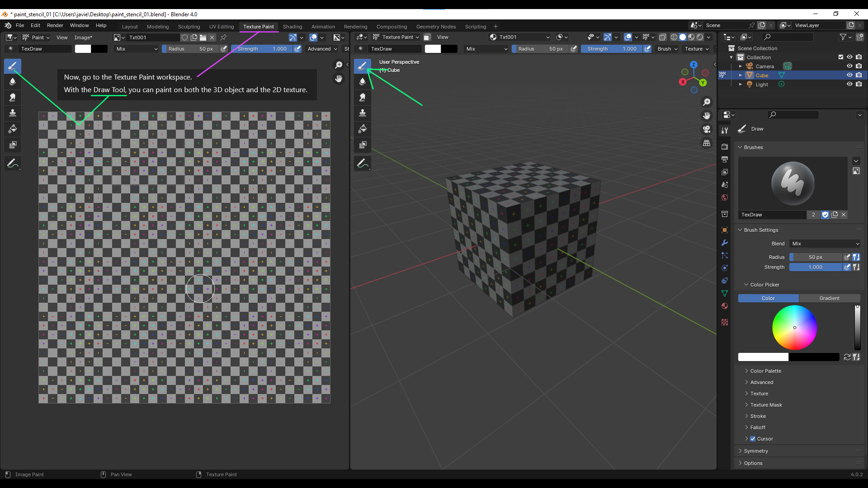
Task: Open the Advanced dropdown in image editor header
Action: 322,49
